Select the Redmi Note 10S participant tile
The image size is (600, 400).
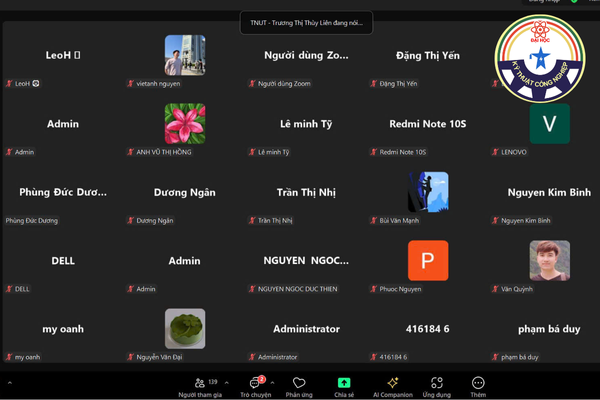point(427,124)
